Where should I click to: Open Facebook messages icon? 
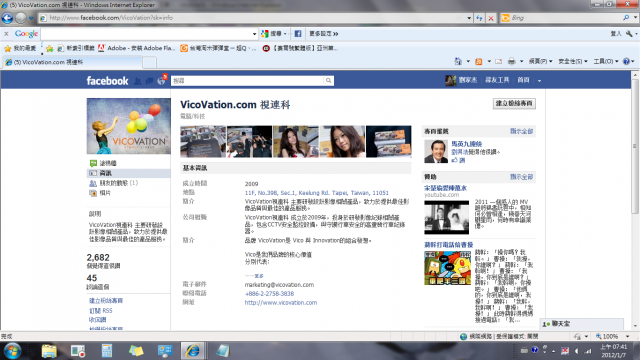tap(149, 81)
